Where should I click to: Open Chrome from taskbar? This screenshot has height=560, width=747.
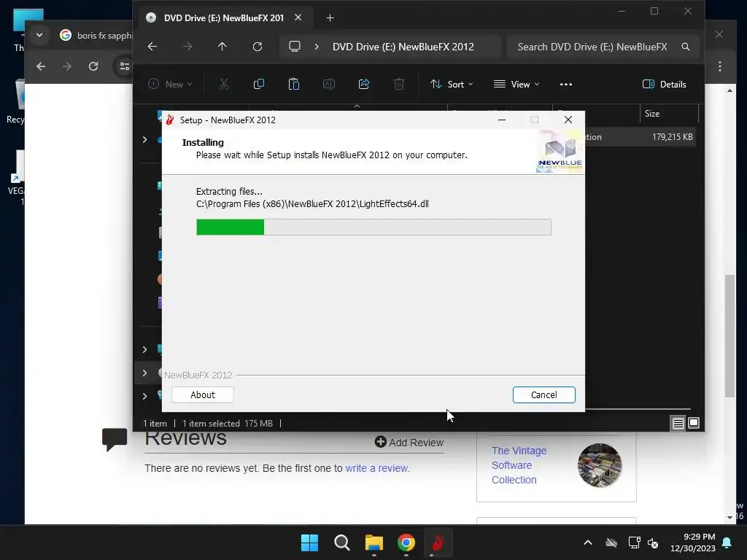coord(406,542)
